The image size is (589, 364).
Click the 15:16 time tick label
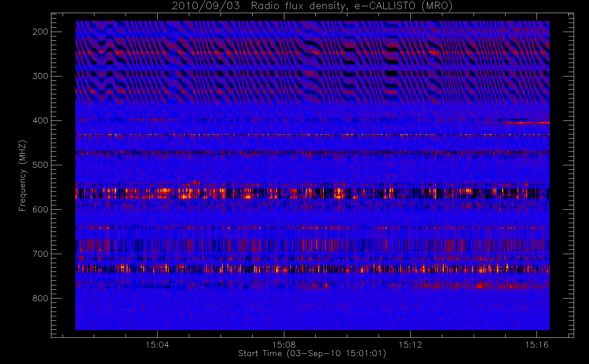tap(537, 344)
